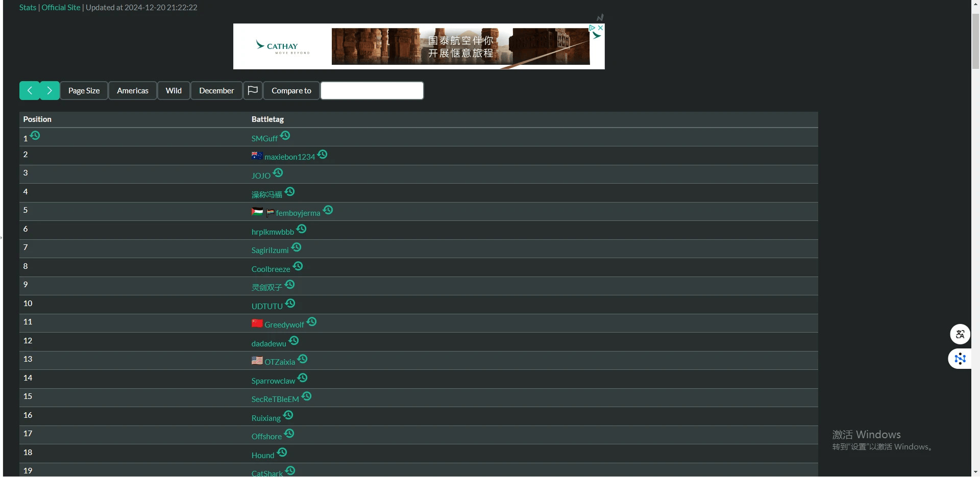Go to next page with right arrow
The height and width of the screenshot is (477, 980).
50,91
